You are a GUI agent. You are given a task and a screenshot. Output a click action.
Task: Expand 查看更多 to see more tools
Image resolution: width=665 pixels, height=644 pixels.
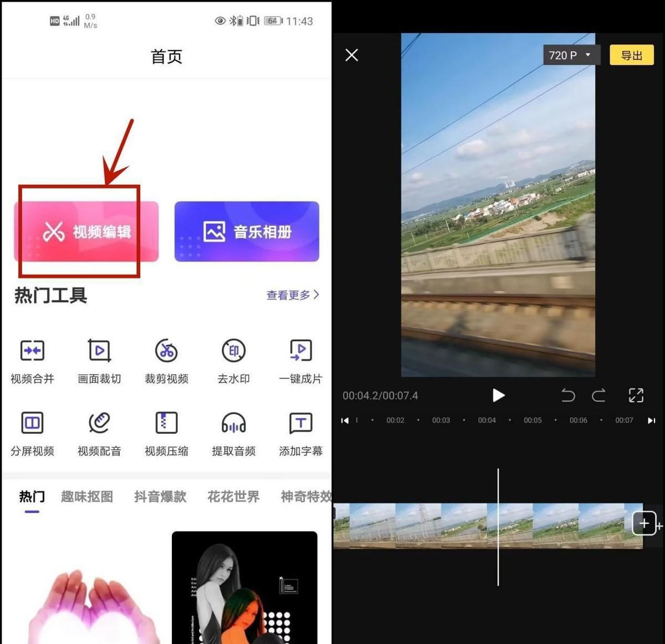293,295
